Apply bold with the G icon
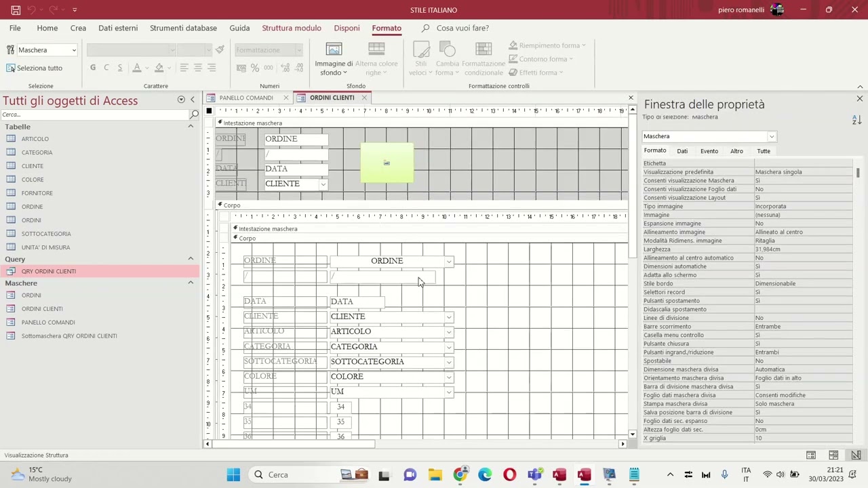Image resolution: width=868 pixels, height=488 pixels. [x=93, y=68]
